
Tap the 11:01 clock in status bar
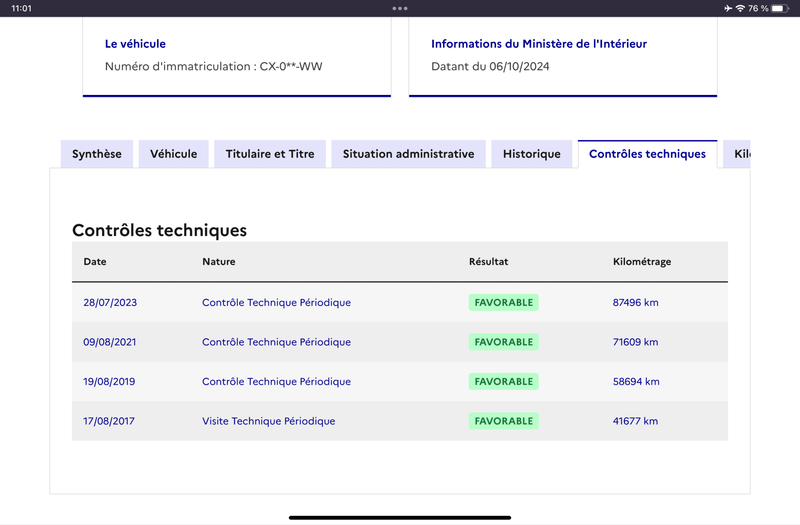21,8
